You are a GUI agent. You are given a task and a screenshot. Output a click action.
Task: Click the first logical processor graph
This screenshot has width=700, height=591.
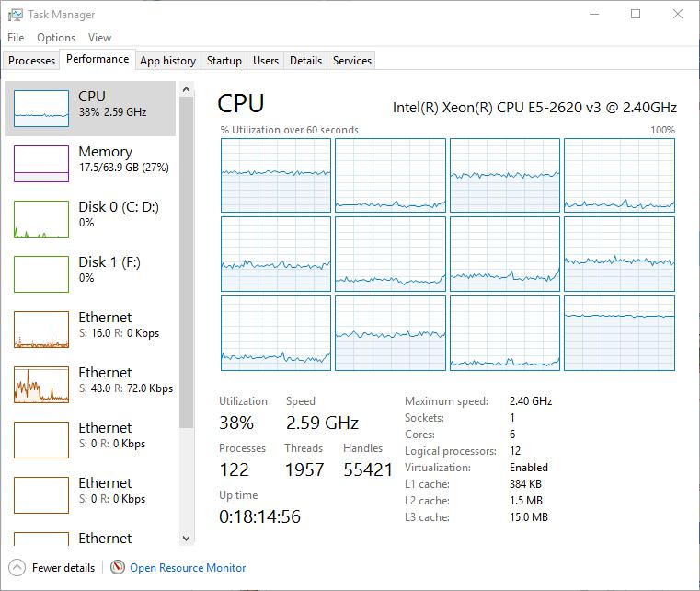pos(276,175)
